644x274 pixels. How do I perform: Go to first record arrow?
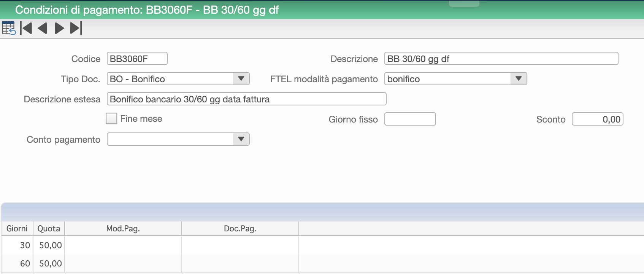26,29
